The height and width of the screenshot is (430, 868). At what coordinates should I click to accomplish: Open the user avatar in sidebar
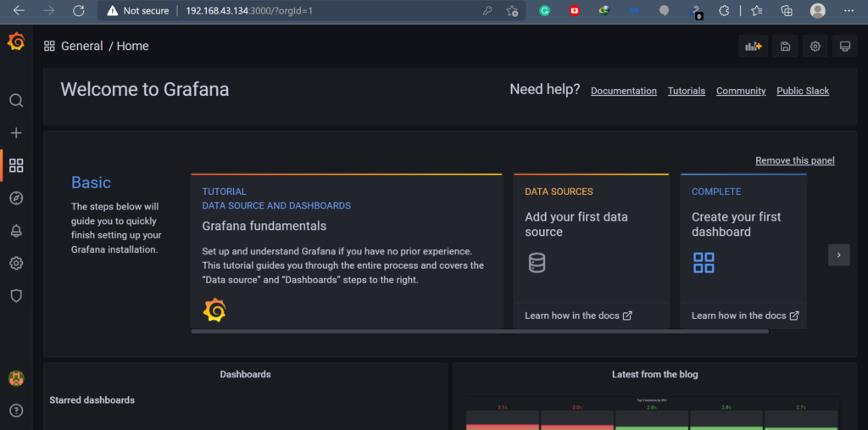(16, 378)
